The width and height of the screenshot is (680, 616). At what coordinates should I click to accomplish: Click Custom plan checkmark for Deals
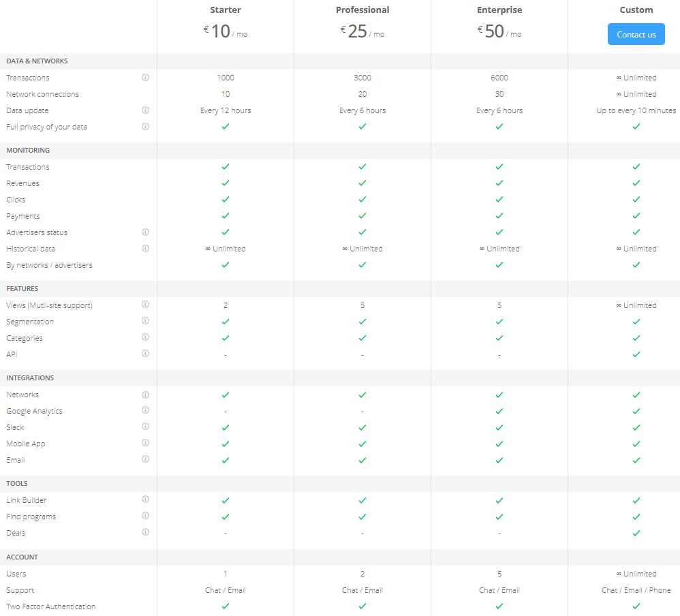[x=636, y=533]
